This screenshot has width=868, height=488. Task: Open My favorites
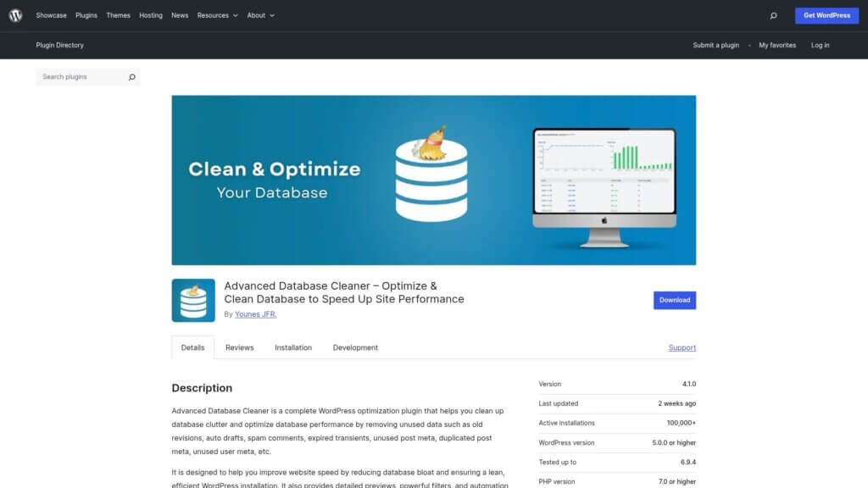(x=777, y=46)
